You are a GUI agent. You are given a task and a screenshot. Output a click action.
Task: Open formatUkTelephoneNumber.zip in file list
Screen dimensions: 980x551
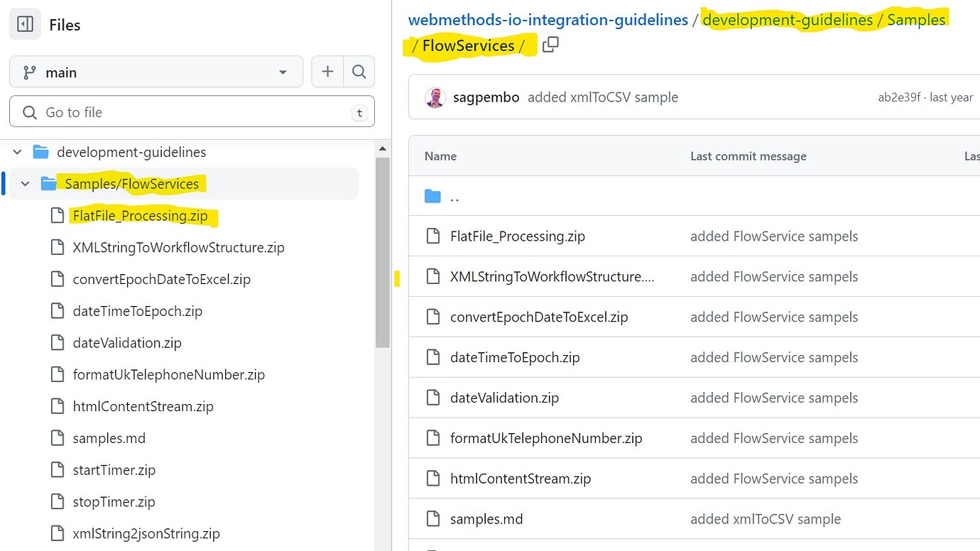pos(546,439)
